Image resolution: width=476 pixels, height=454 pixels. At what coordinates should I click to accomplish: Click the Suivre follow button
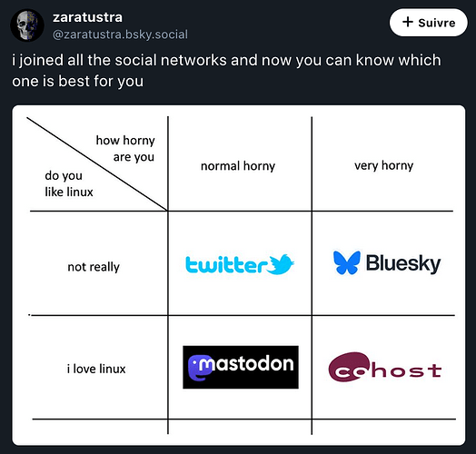click(429, 23)
